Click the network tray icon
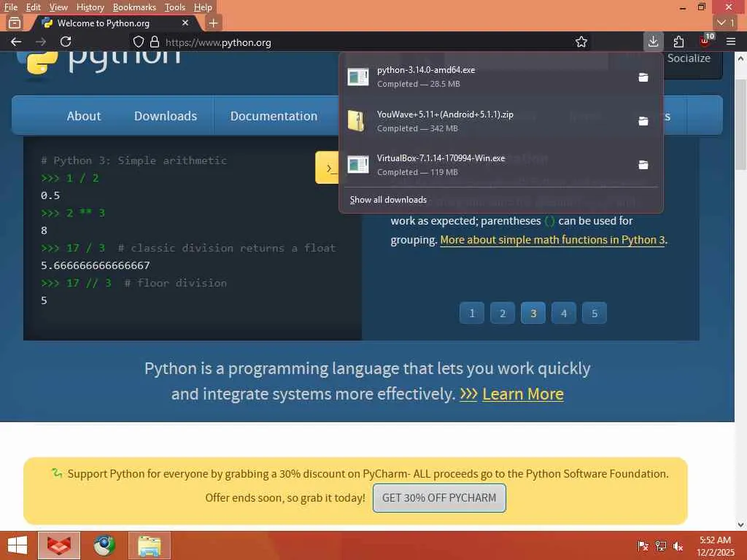This screenshot has width=747, height=560. (661, 545)
